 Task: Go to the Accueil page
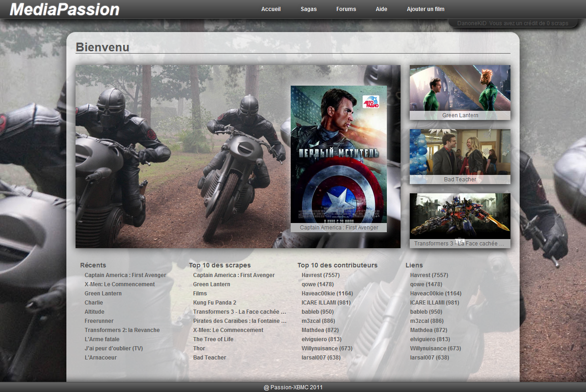pyautogui.click(x=271, y=9)
